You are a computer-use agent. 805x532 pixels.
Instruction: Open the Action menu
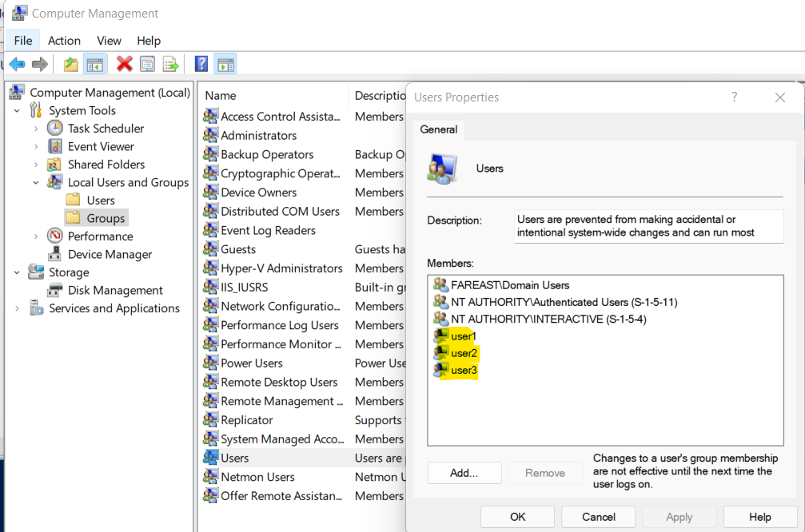64,41
